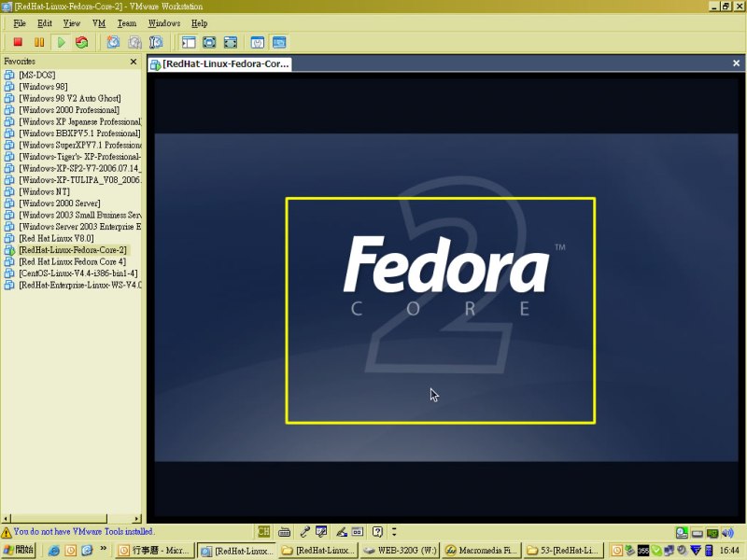Expand the Quick Launch overflow chevron

103,549
